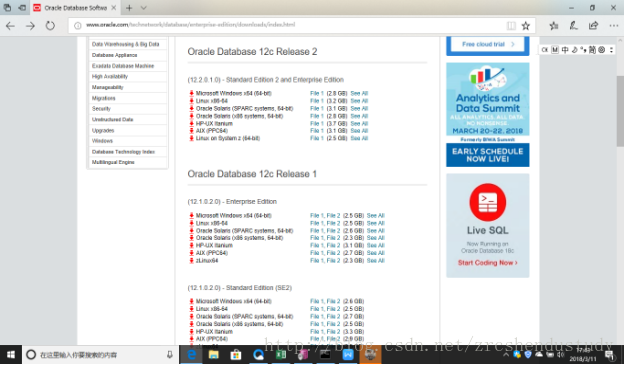This screenshot has width=625, height=365.
Task: See All for Linux x86-64 12.2.0.1.0
Action: tap(359, 101)
